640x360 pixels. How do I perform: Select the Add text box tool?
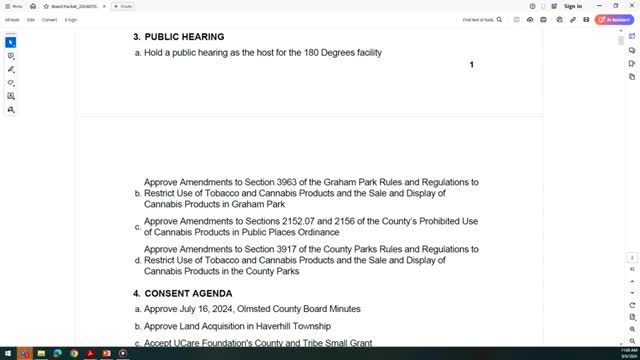click(11, 96)
